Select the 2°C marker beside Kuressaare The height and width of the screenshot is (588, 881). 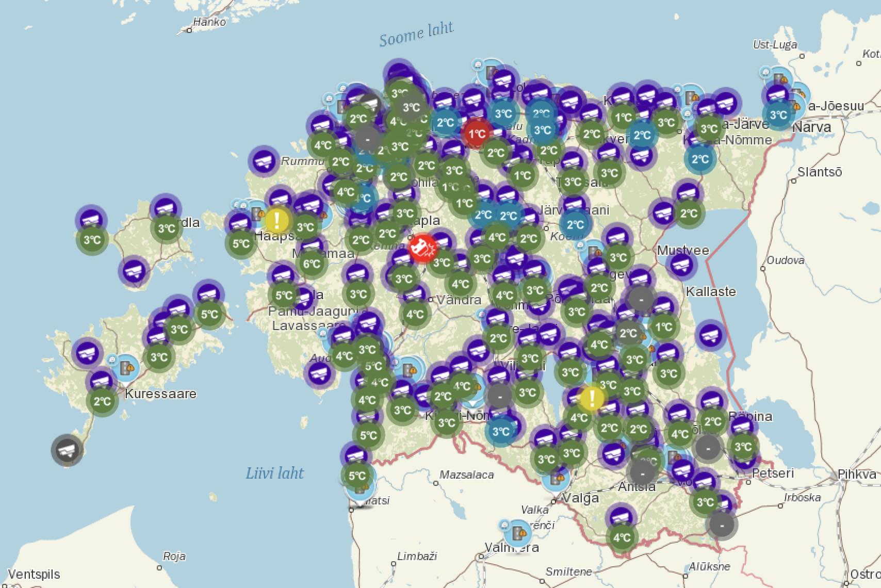pos(102,401)
